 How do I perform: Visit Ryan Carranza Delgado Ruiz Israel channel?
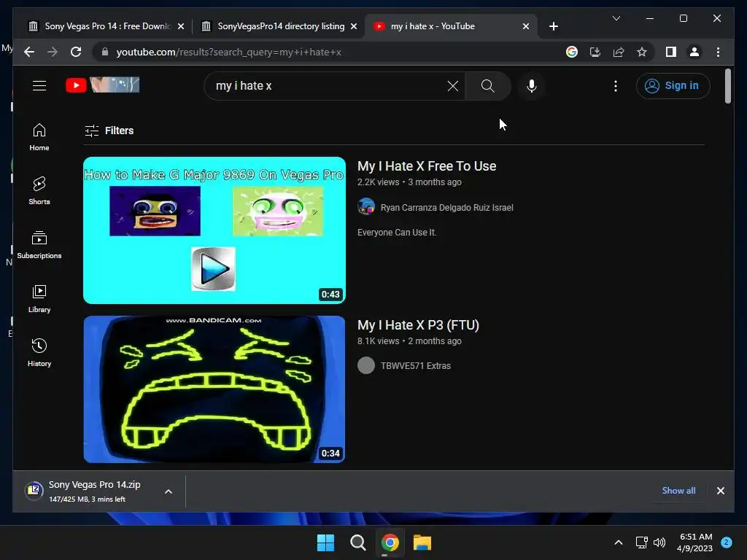(x=447, y=208)
